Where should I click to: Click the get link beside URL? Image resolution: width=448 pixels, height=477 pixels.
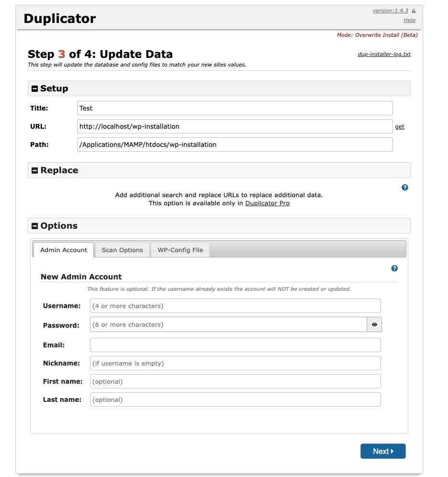[400, 127]
